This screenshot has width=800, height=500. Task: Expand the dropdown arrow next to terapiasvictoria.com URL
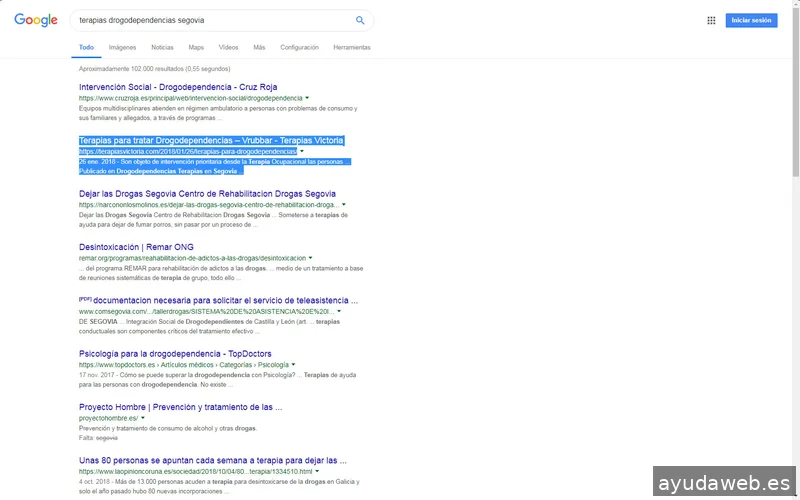pyautogui.click(x=302, y=152)
